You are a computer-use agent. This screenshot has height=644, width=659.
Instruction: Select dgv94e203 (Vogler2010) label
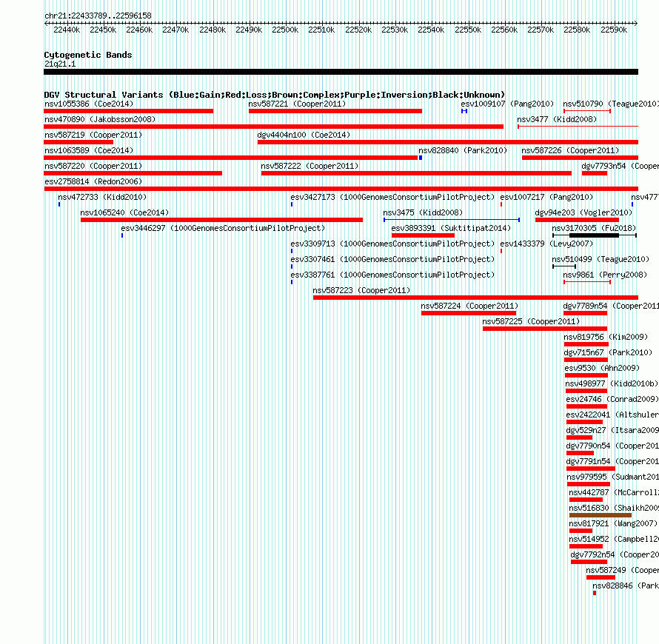583,212
